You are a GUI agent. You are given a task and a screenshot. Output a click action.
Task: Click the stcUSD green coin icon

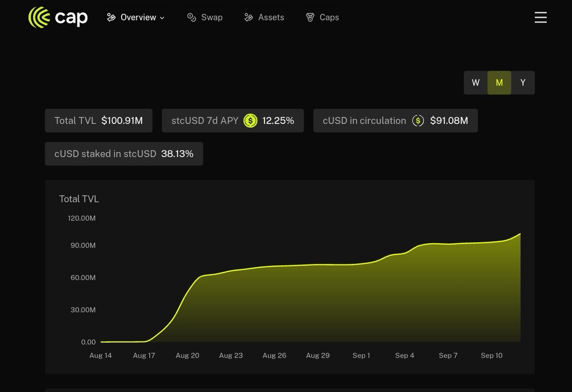[x=250, y=121]
